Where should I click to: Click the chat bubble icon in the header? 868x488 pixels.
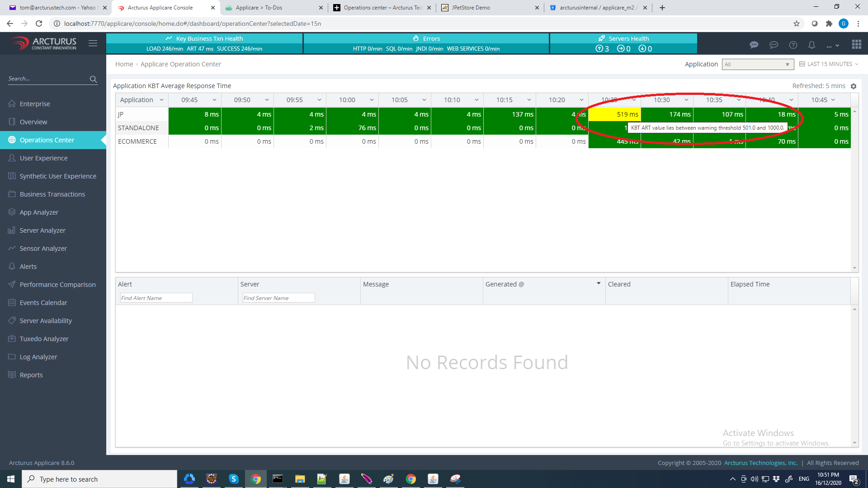[x=754, y=45]
